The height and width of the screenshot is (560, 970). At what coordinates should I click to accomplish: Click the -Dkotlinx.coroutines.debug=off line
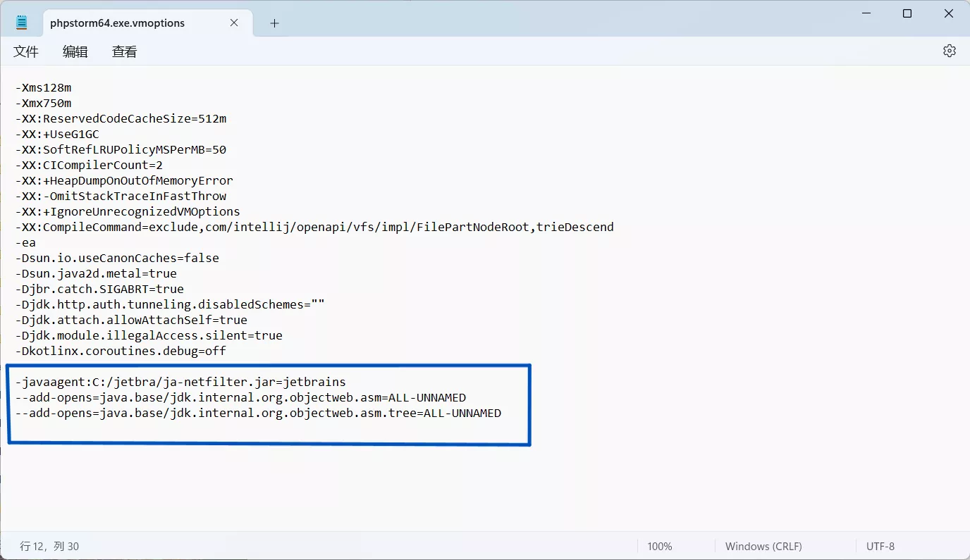coord(121,351)
